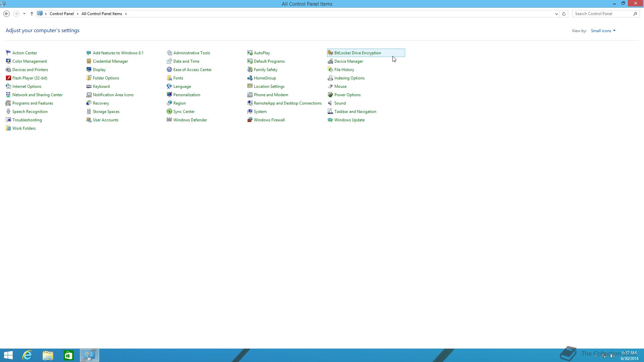644x362 pixels.
Task: Click the Color Management icon
Action: point(8,61)
